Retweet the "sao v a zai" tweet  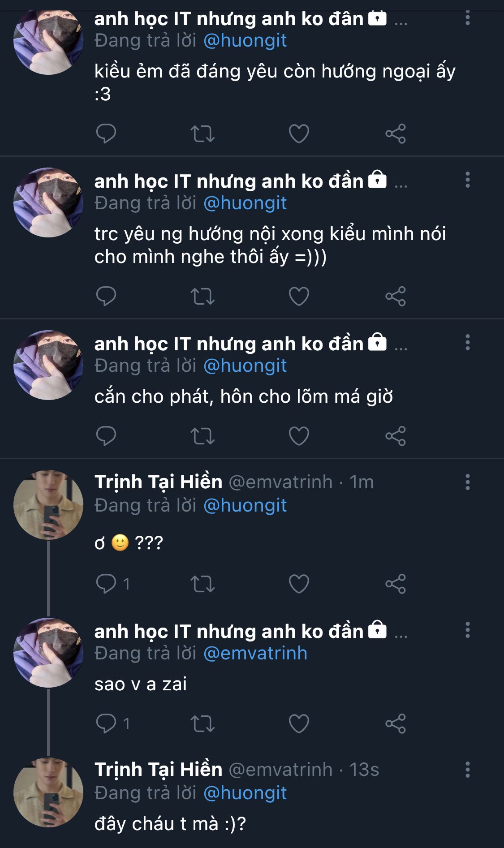pyautogui.click(x=202, y=723)
